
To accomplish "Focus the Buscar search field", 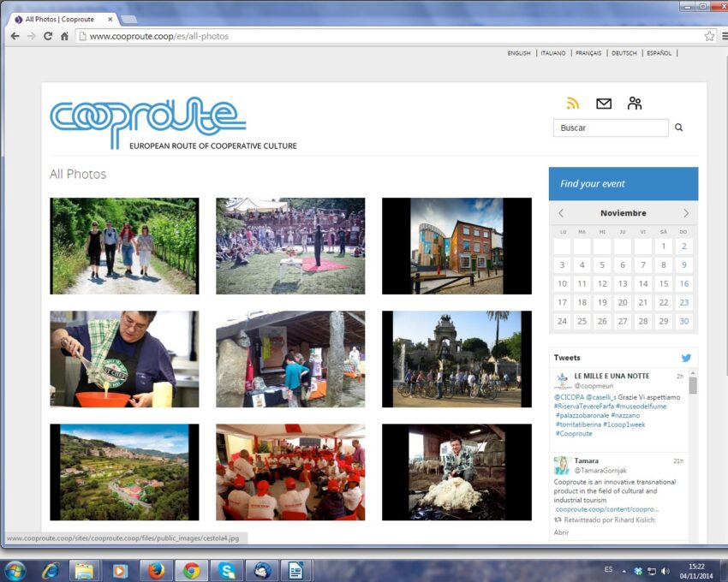I will point(611,128).
